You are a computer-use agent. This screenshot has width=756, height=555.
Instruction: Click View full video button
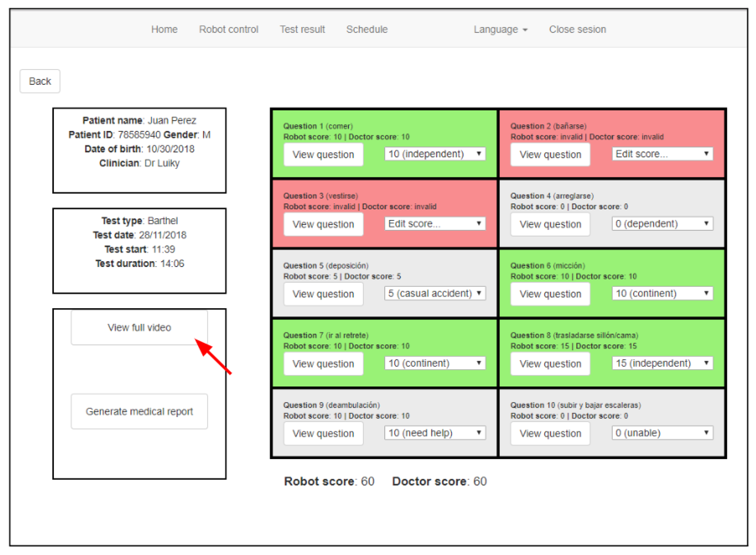[139, 327]
